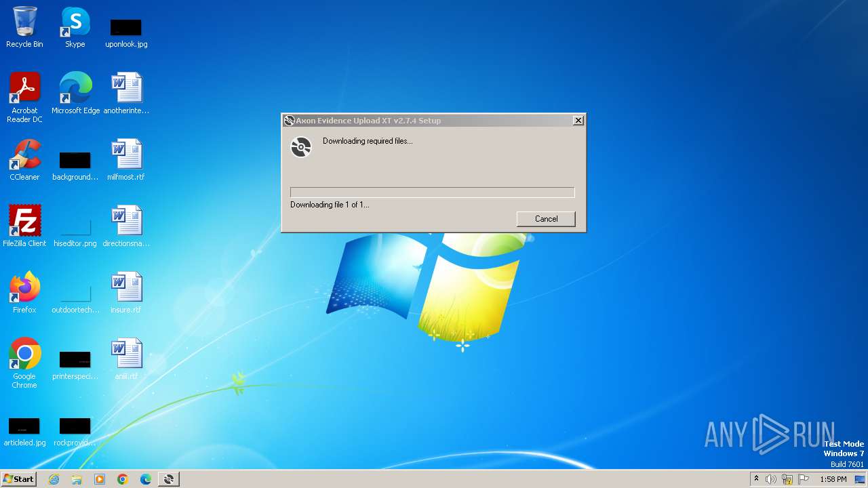
Task: Open Windows Media Player from the taskbar
Action: (x=100, y=479)
